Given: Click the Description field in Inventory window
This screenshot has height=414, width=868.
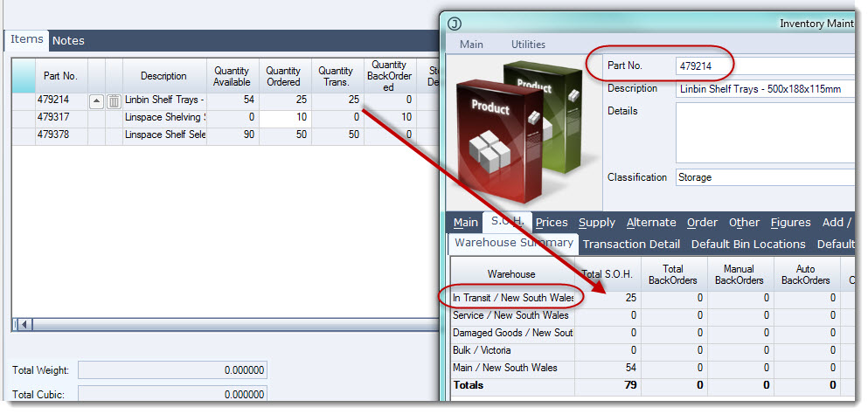Looking at the screenshot, I should click(x=765, y=89).
